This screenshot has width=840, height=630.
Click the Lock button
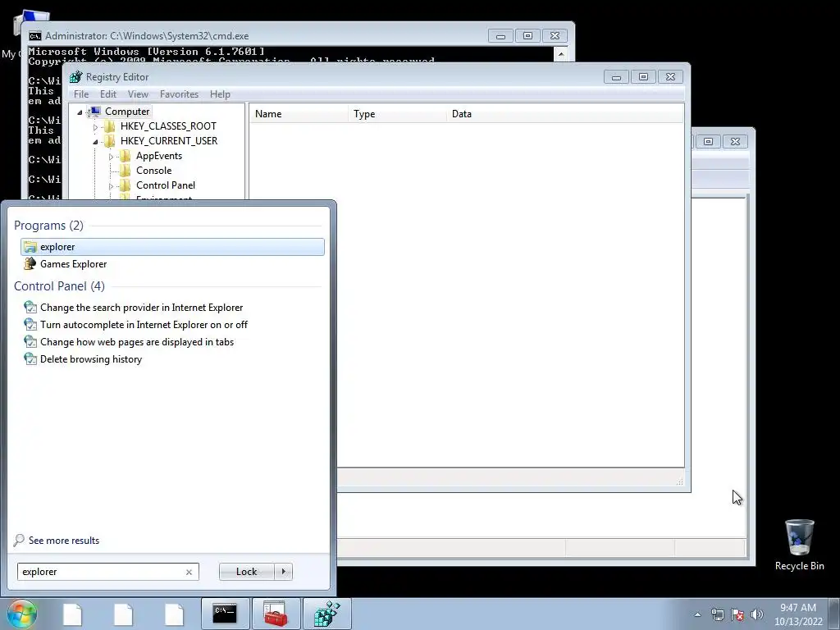(x=246, y=572)
